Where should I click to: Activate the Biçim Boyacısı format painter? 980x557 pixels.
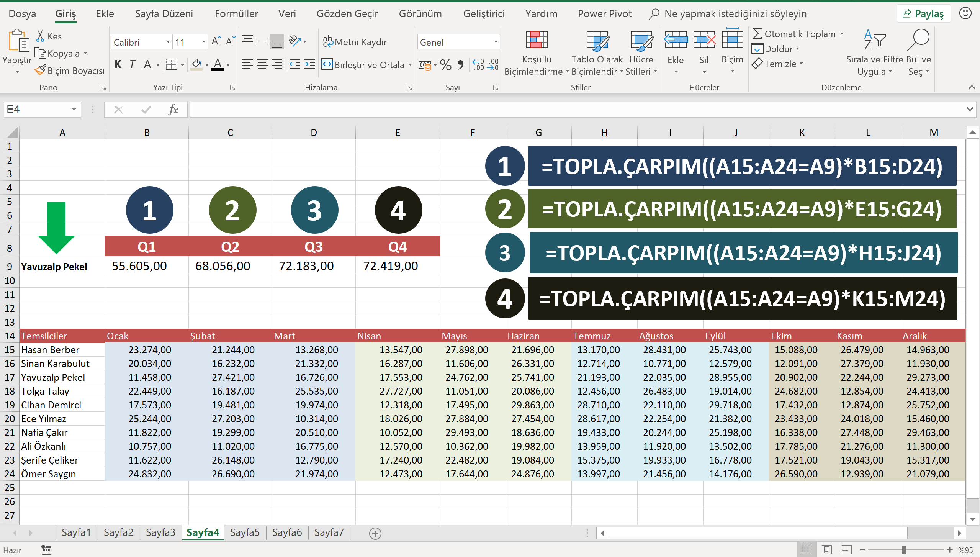click(69, 70)
